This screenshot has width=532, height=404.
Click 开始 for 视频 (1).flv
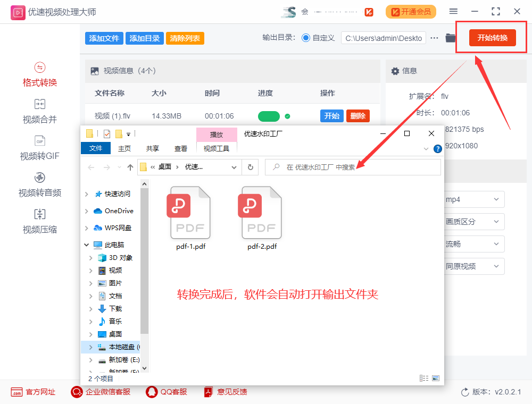pos(332,116)
